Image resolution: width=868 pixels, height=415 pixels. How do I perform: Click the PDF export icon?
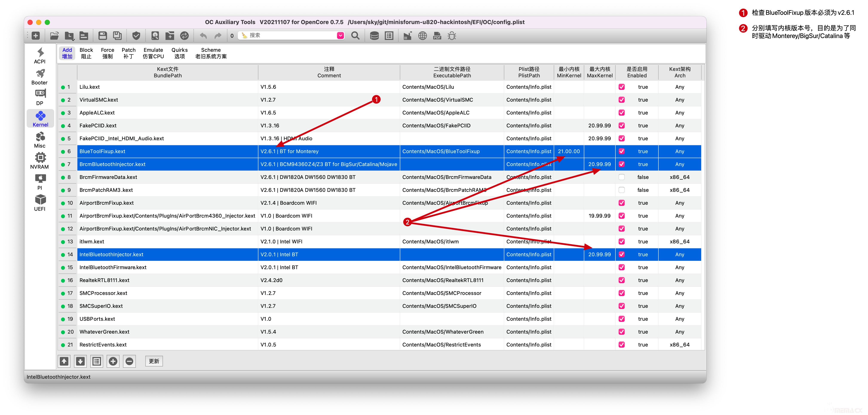(x=437, y=36)
